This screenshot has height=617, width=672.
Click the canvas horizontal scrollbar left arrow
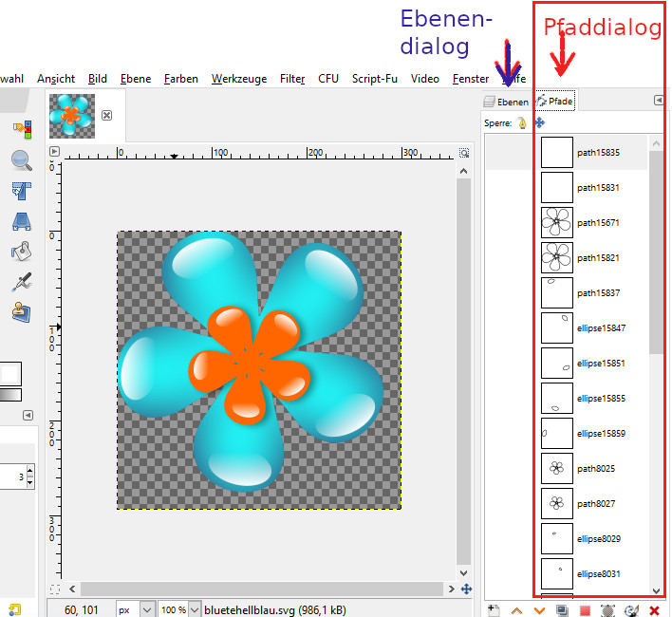[x=72, y=589]
